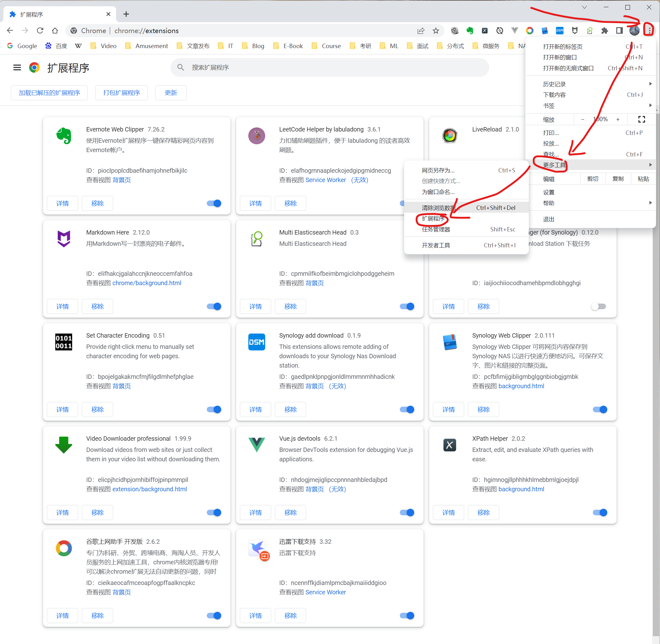Open 任务管理器 from submenu
This screenshot has height=644, width=660.
pyautogui.click(x=467, y=229)
